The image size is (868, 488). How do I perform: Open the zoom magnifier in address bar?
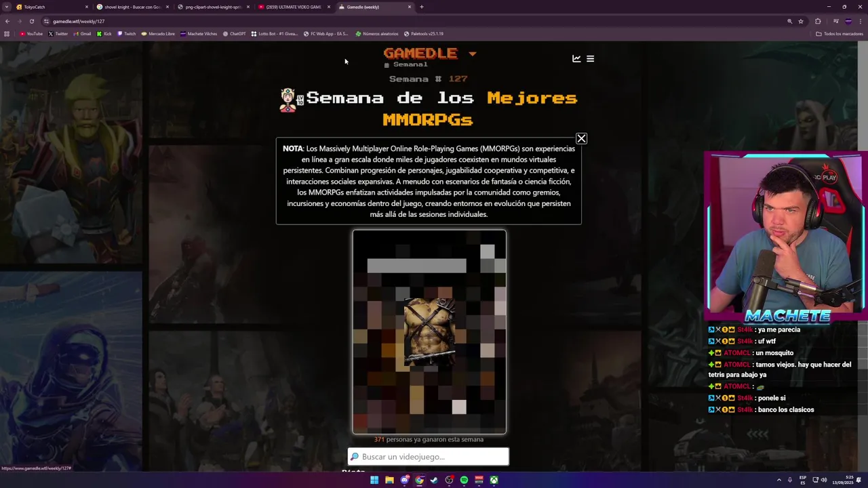pyautogui.click(x=789, y=21)
